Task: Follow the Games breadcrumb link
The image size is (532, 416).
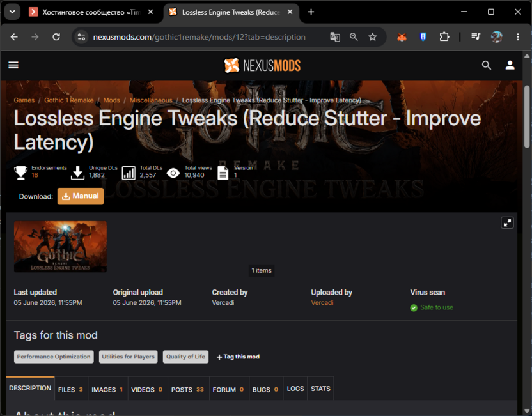Action: pyautogui.click(x=24, y=100)
